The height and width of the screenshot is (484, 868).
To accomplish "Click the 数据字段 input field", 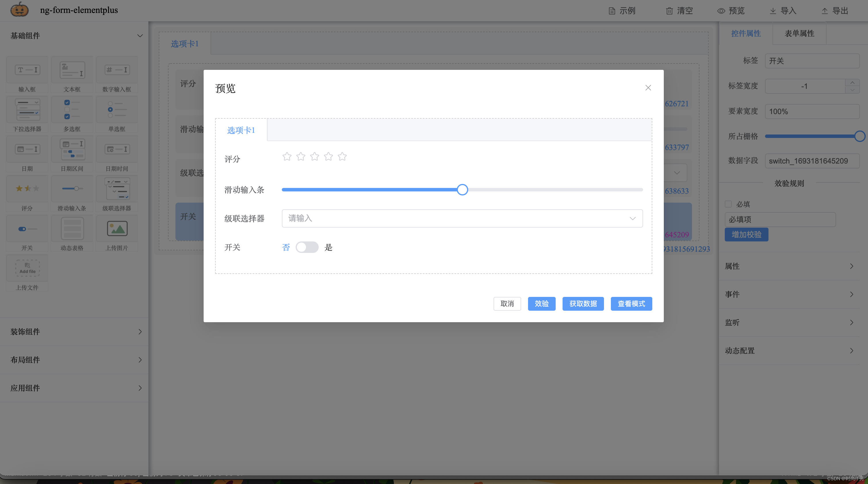I will pyautogui.click(x=812, y=161).
